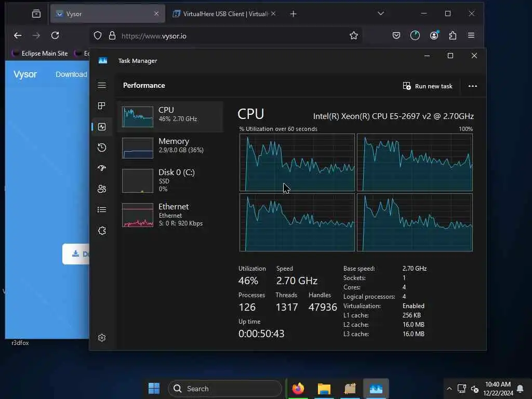The width and height of the screenshot is (532, 399).
Task: Click Firefox forward navigation arrow
Action: click(x=36, y=35)
